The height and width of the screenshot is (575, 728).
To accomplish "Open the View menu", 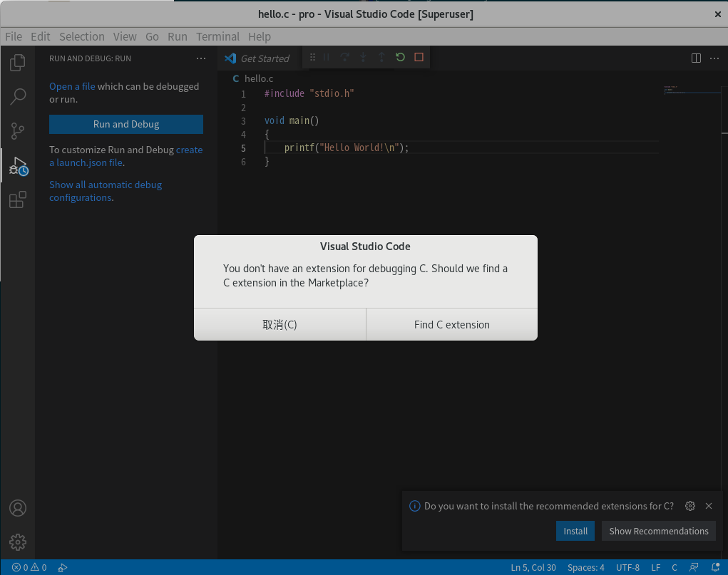I will 125,36.
